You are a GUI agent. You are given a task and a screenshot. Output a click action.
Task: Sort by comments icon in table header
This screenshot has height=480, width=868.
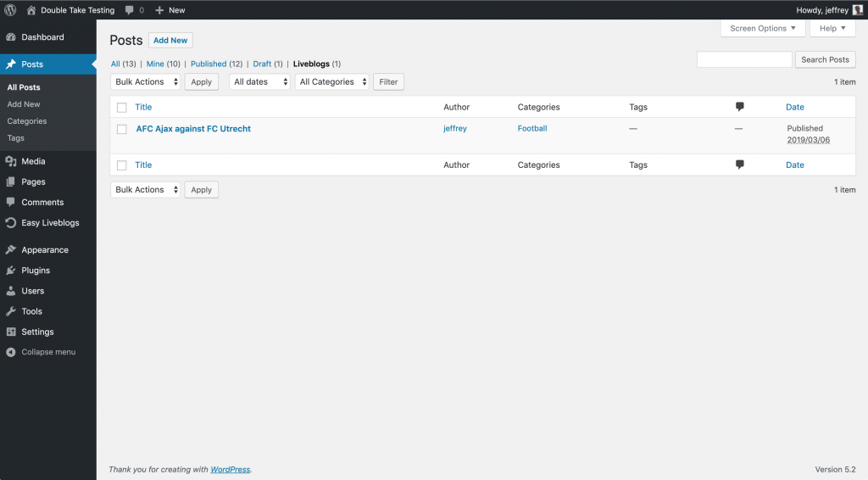tap(739, 107)
